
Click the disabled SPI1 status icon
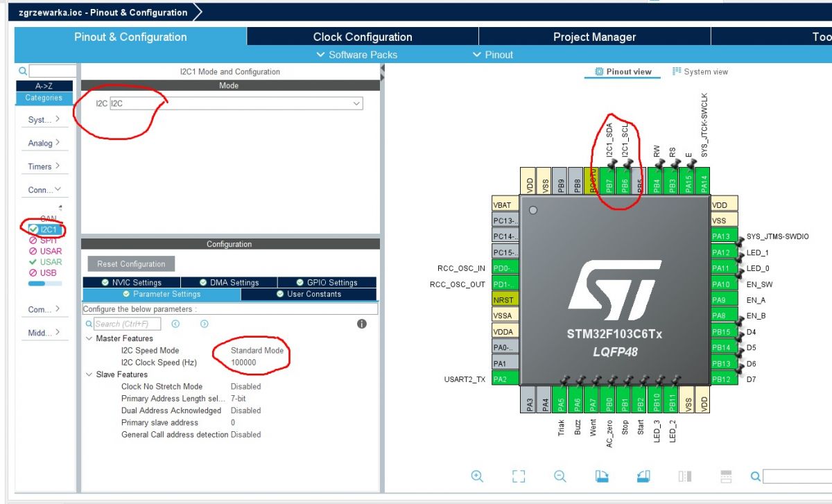click(x=33, y=240)
